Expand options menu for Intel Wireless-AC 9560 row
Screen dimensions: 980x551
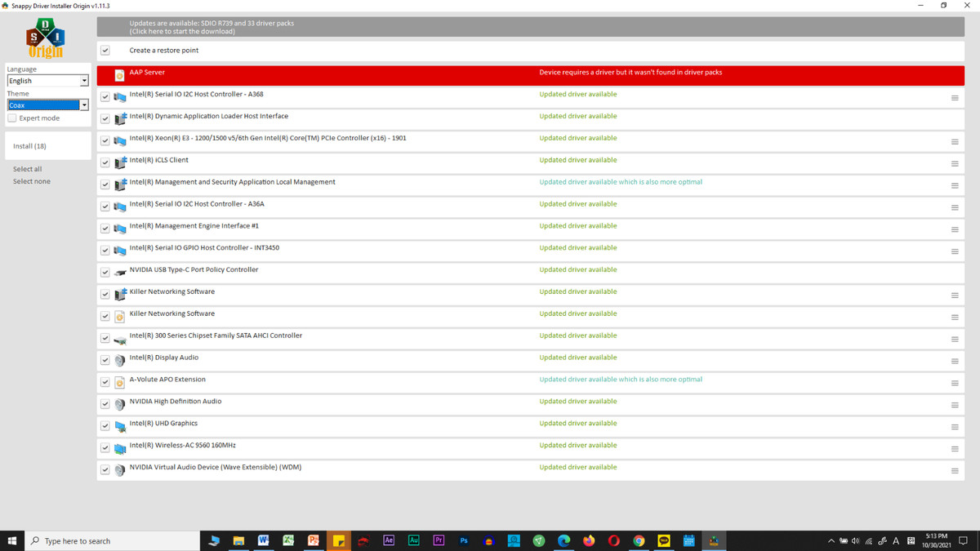click(x=955, y=449)
